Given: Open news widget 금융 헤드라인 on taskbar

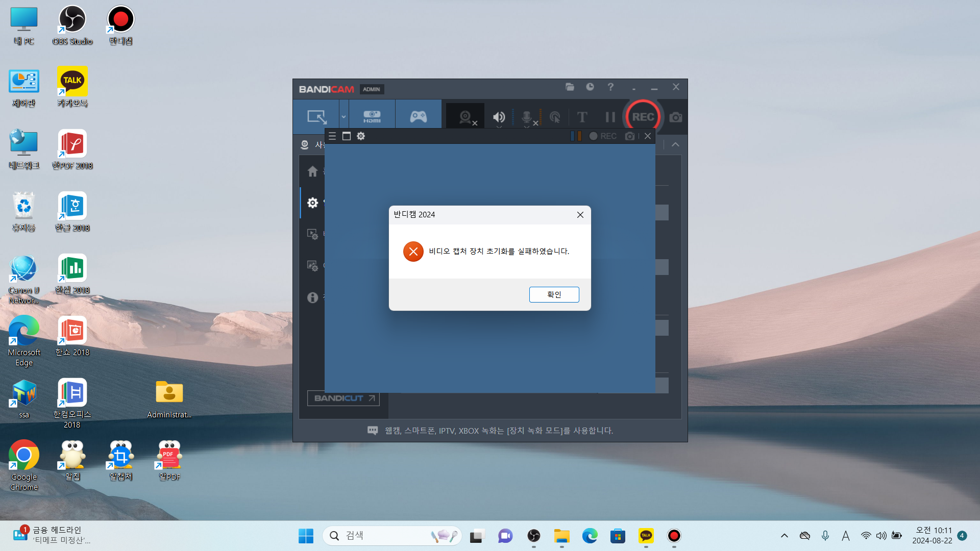Looking at the screenshot, I should 53,535.
